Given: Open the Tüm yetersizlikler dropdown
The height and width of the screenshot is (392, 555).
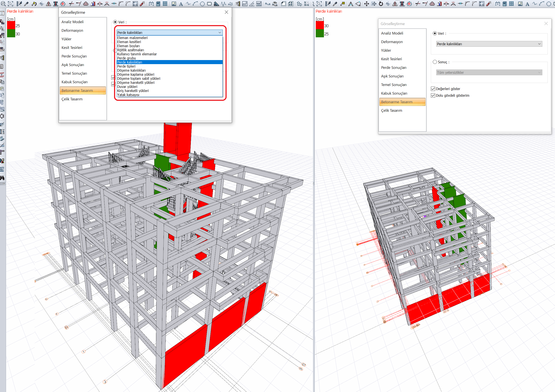Looking at the screenshot, I should pos(489,72).
